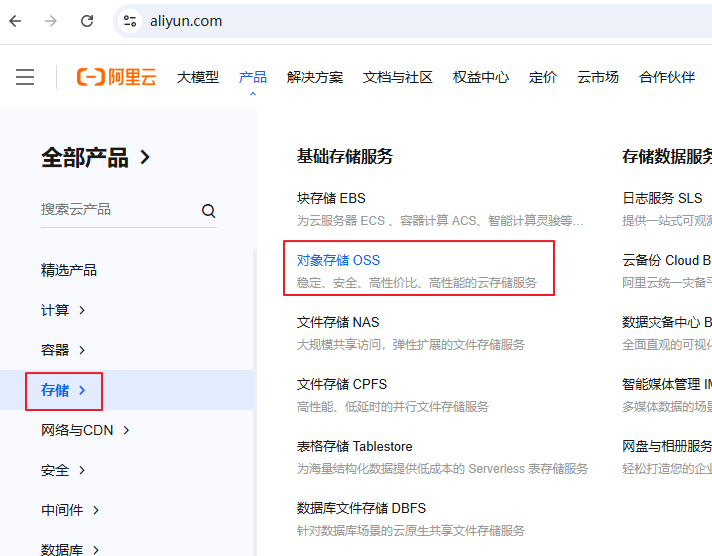Click DBFS description 针对数据库场景

tap(410, 530)
